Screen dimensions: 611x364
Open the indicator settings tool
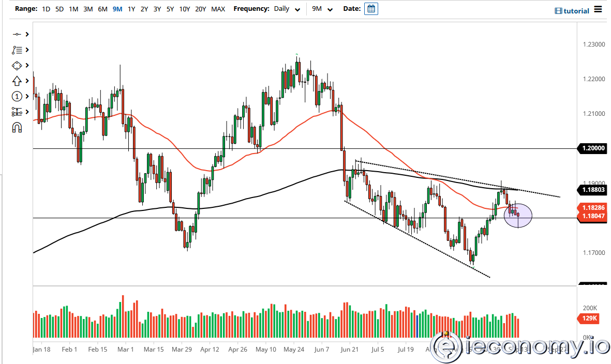coord(17,112)
